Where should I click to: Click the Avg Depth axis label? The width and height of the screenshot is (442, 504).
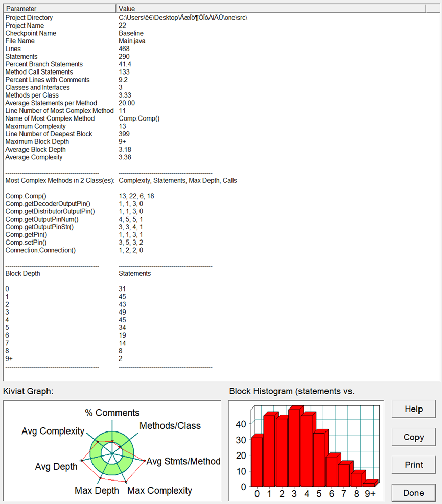56,466
